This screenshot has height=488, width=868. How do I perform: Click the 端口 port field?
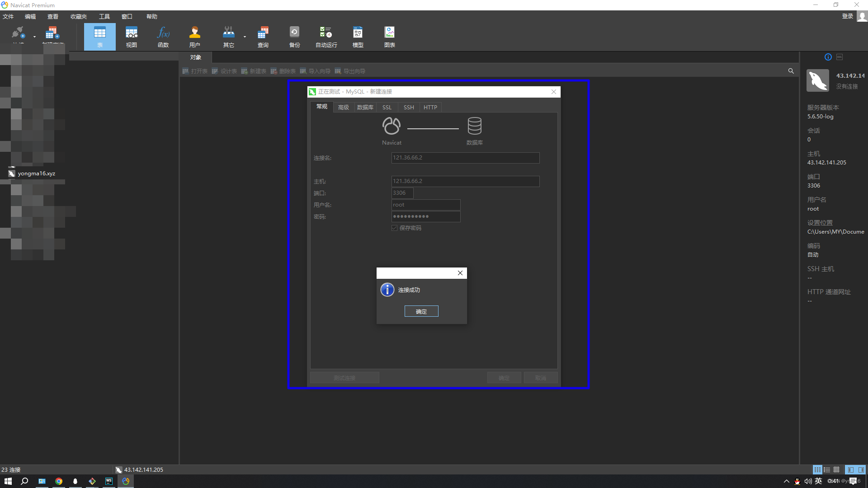pyautogui.click(x=402, y=193)
